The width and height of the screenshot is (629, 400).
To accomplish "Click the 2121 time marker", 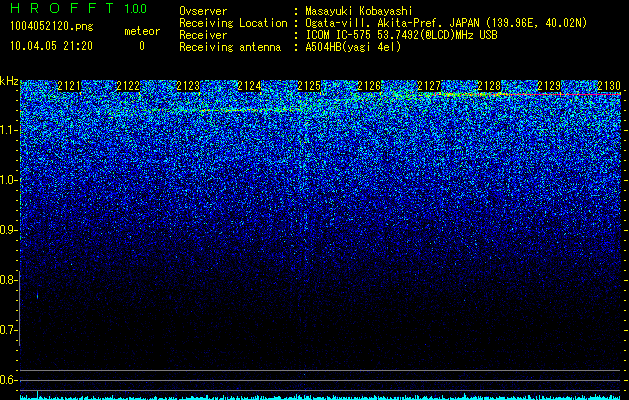I will [69, 86].
